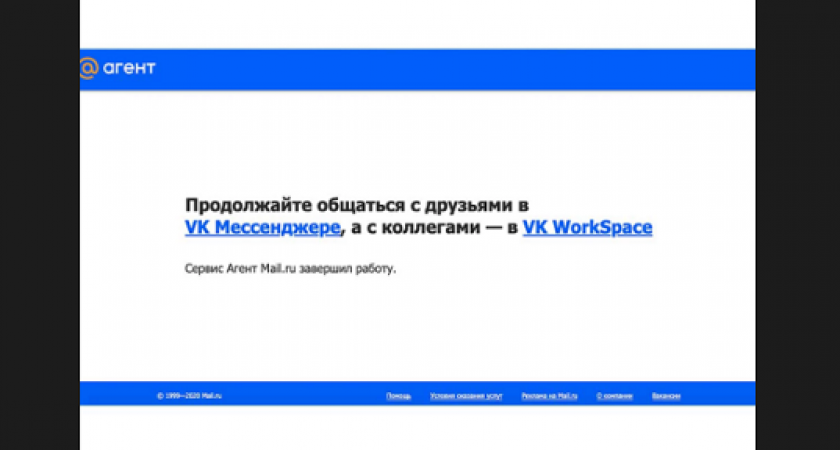Open the Вакансии footer link
Image resolution: width=840 pixels, height=450 pixels.
coord(666,396)
